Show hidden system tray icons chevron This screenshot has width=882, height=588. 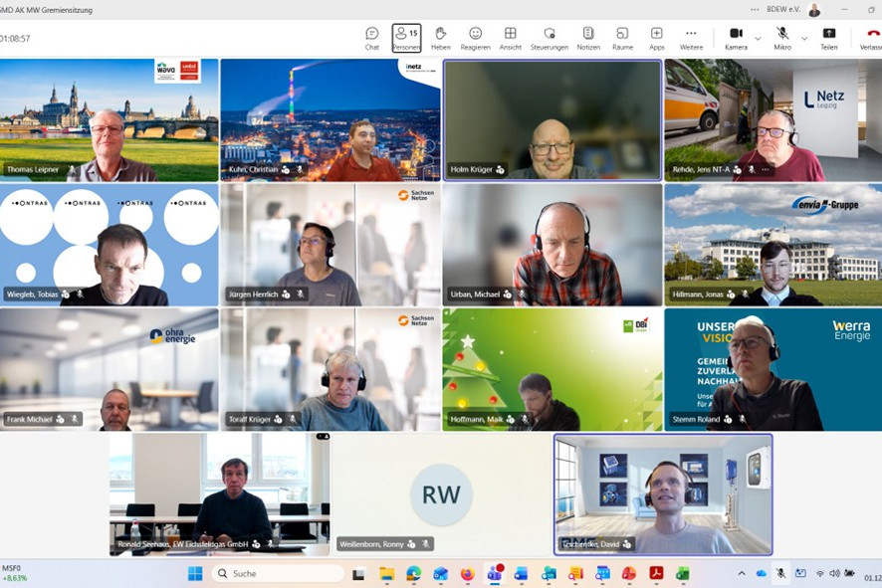(x=742, y=573)
